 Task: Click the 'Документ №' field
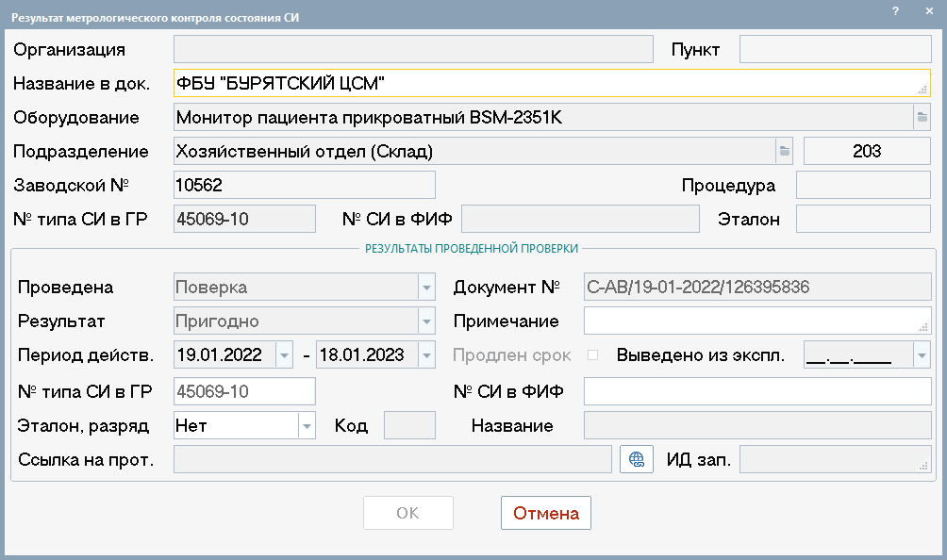[x=757, y=288]
